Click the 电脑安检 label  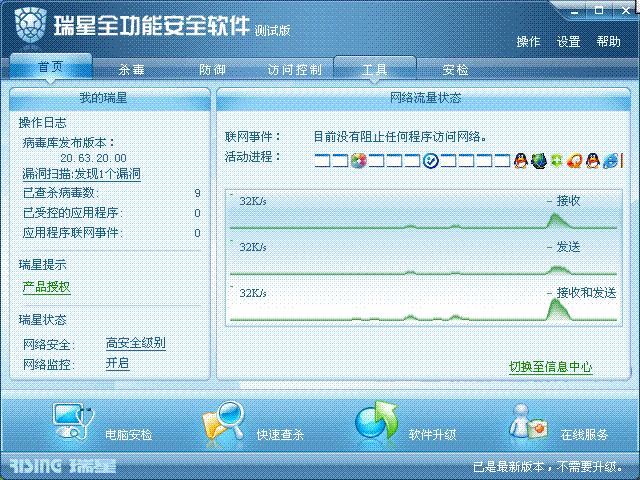pyautogui.click(x=129, y=435)
